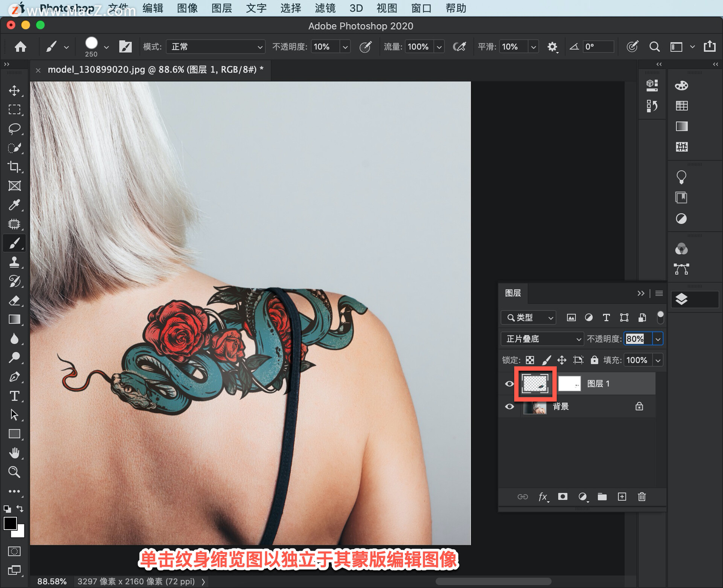Hide the 背景 layer visibility eye
The height and width of the screenshot is (588, 723).
coord(509,407)
